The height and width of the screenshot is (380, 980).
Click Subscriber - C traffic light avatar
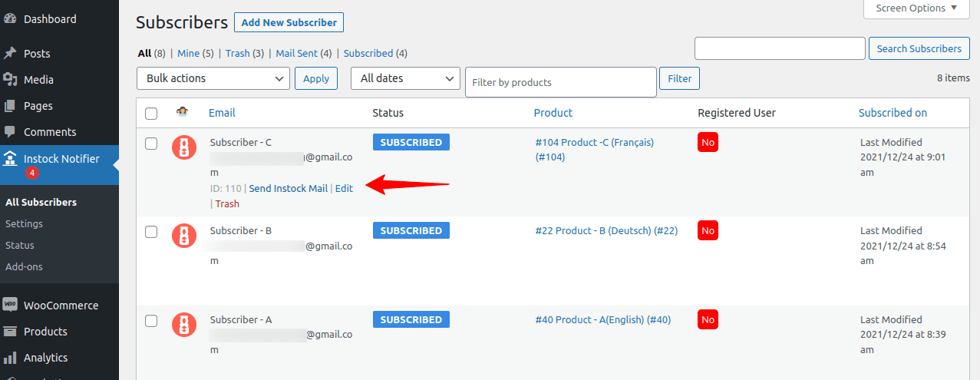pyautogui.click(x=184, y=147)
